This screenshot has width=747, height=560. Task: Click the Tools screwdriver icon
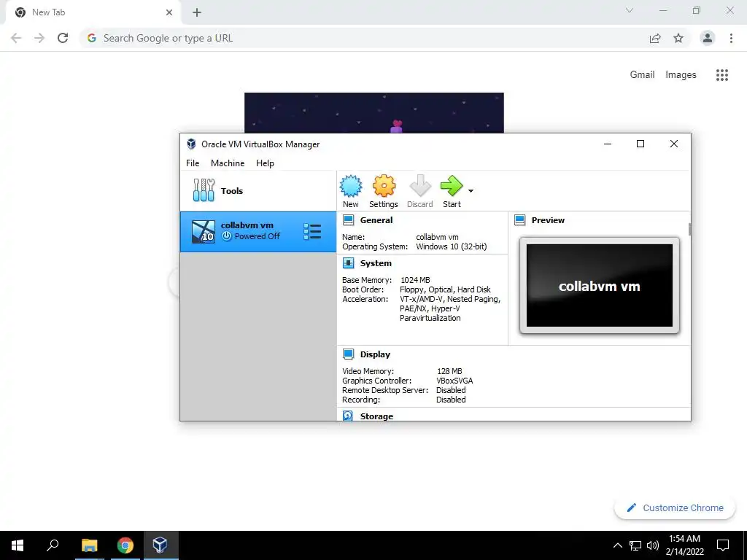(x=204, y=190)
